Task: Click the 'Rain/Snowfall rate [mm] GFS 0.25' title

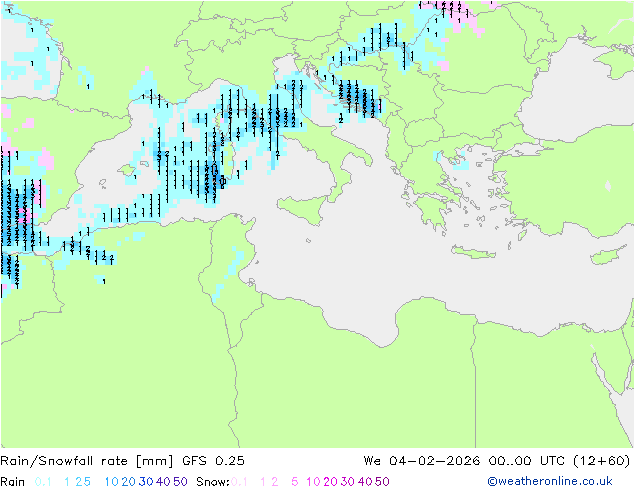Action: (x=123, y=461)
